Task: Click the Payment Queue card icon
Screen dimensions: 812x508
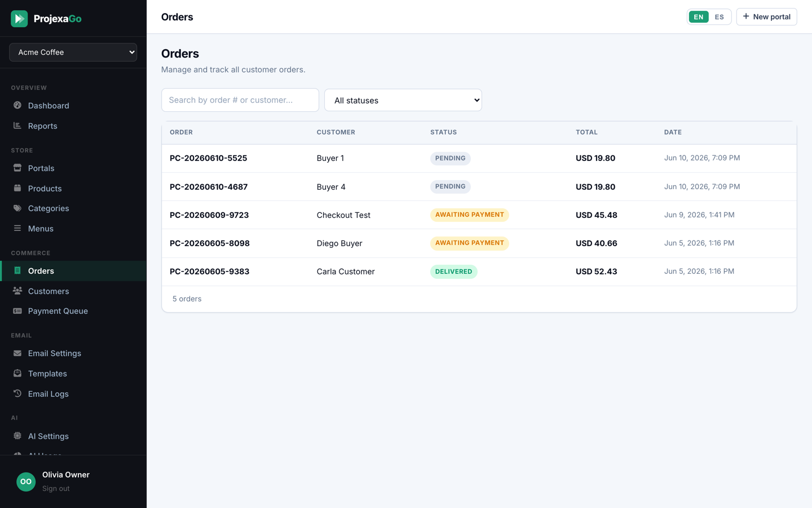Action: (x=17, y=311)
